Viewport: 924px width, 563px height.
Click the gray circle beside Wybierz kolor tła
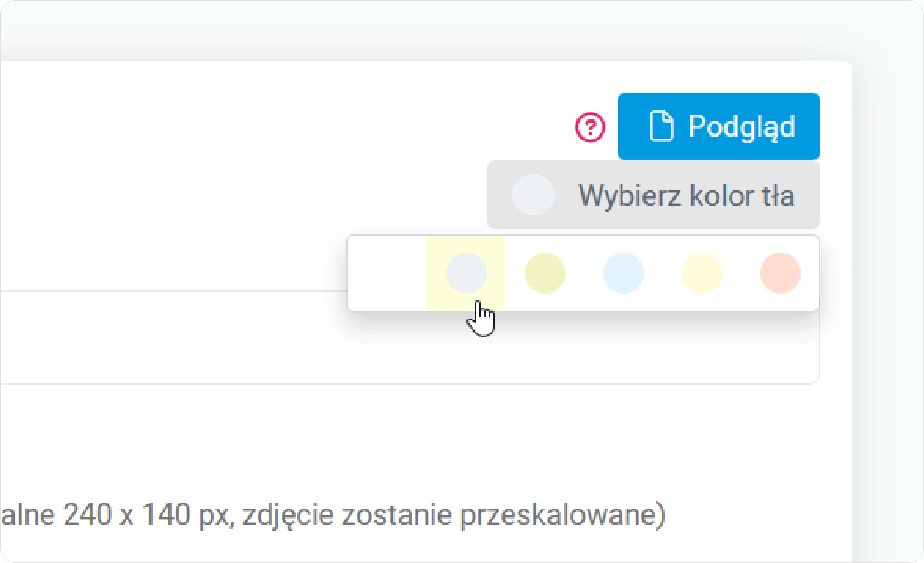coord(533,194)
